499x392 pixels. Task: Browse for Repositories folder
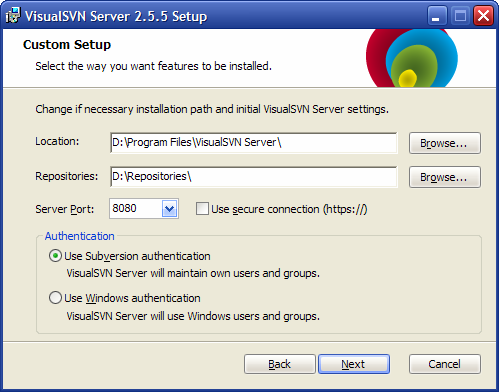[x=445, y=177]
